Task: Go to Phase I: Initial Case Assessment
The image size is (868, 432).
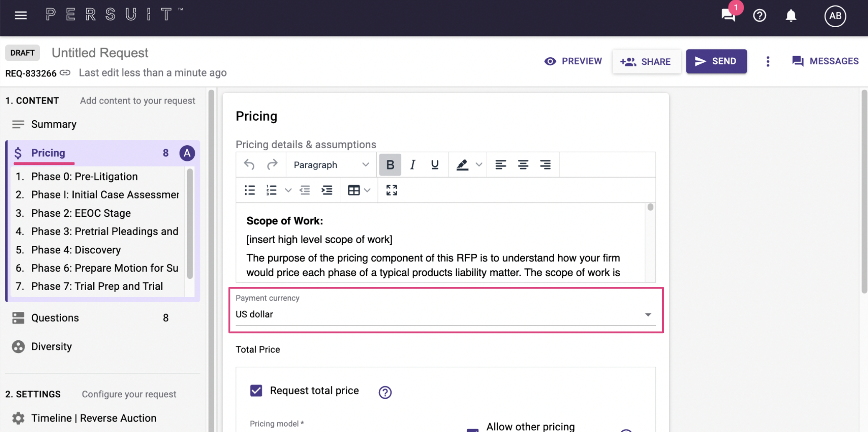Action: (x=105, y=195)
